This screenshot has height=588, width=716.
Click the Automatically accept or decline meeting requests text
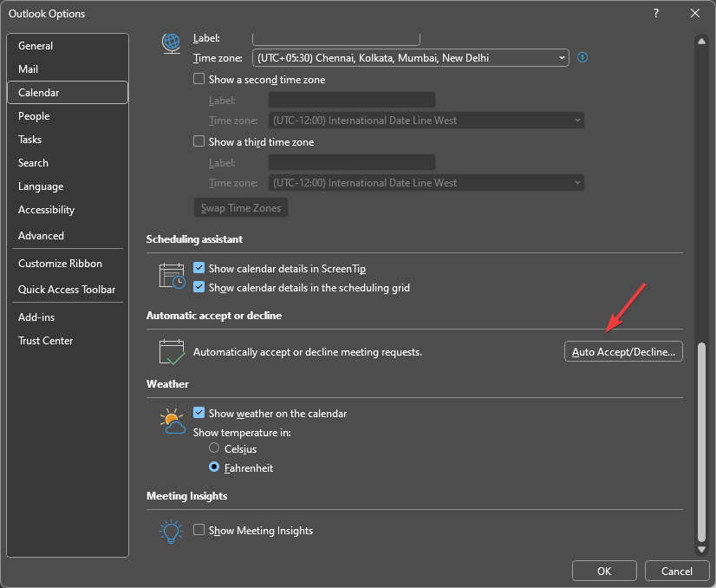click(308, 352)
